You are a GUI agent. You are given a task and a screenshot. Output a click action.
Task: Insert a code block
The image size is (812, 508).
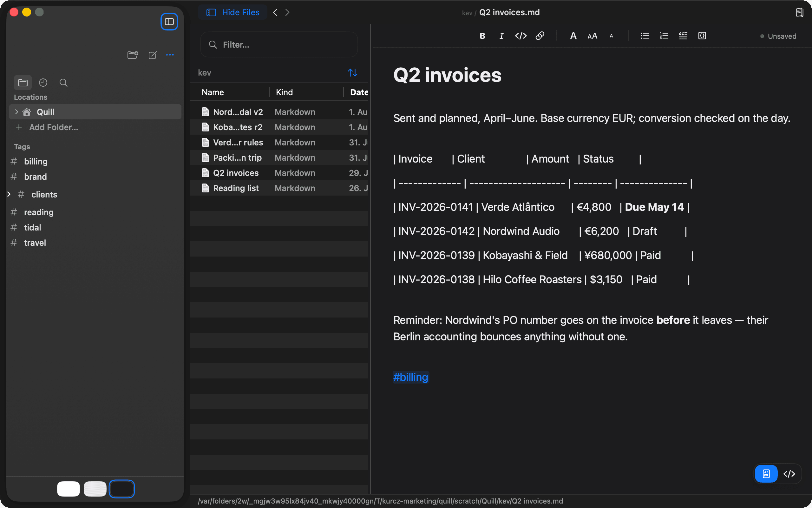point(702,36)
